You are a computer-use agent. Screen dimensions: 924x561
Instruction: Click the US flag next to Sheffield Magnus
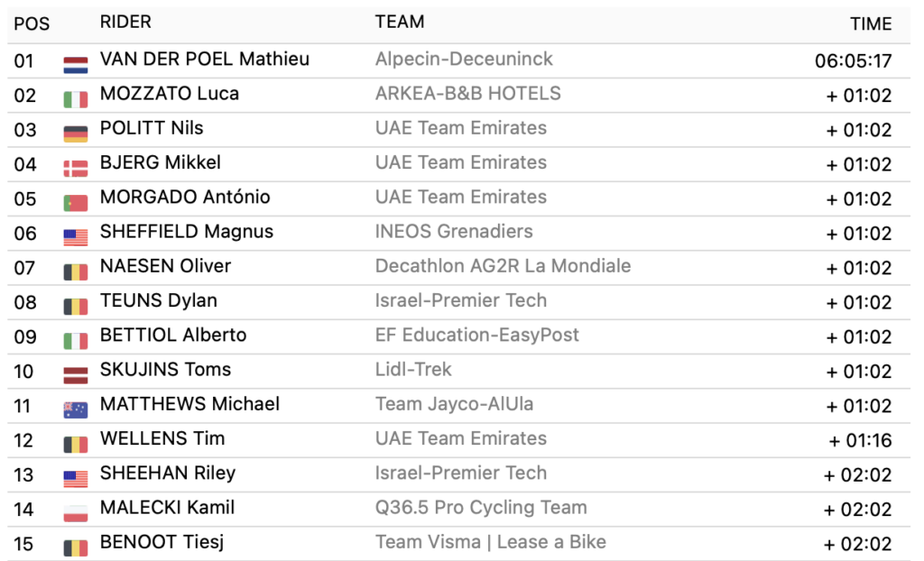75,237
